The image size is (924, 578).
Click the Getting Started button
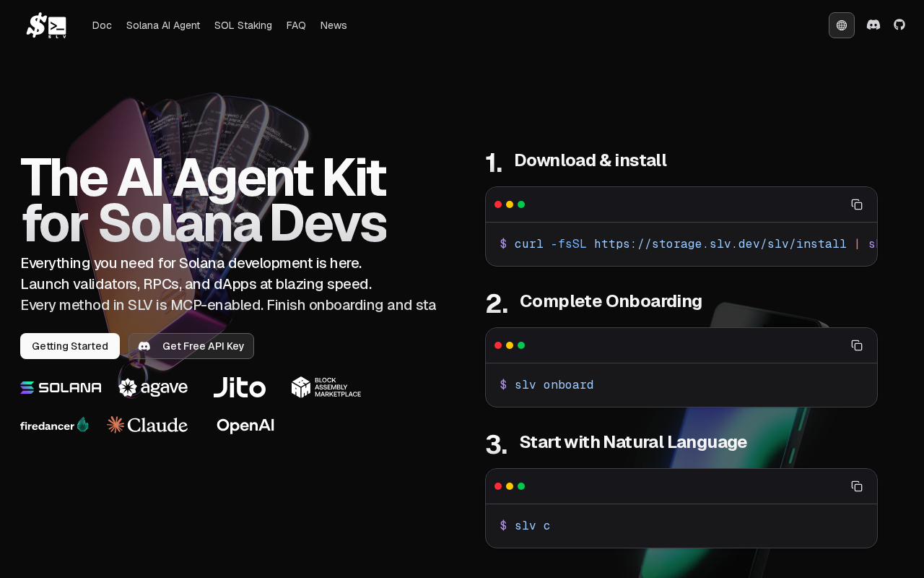tap(70, 346)
